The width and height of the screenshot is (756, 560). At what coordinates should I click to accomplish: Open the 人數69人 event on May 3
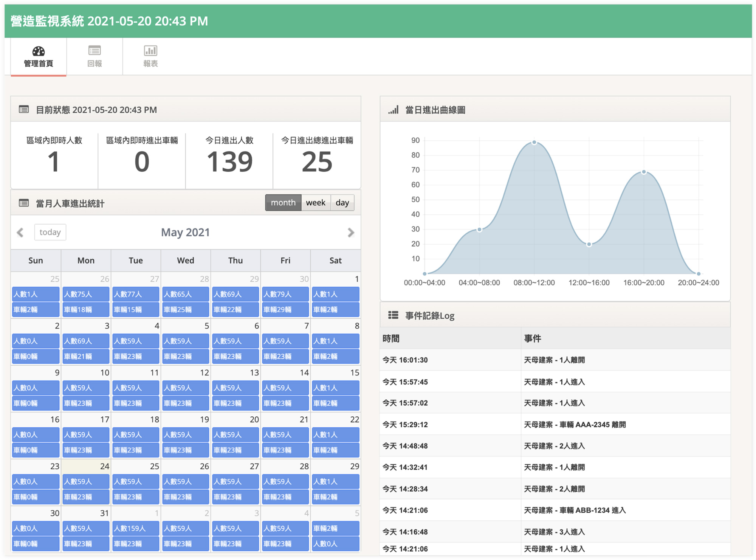pyautogui.click(x=86, y=341)
